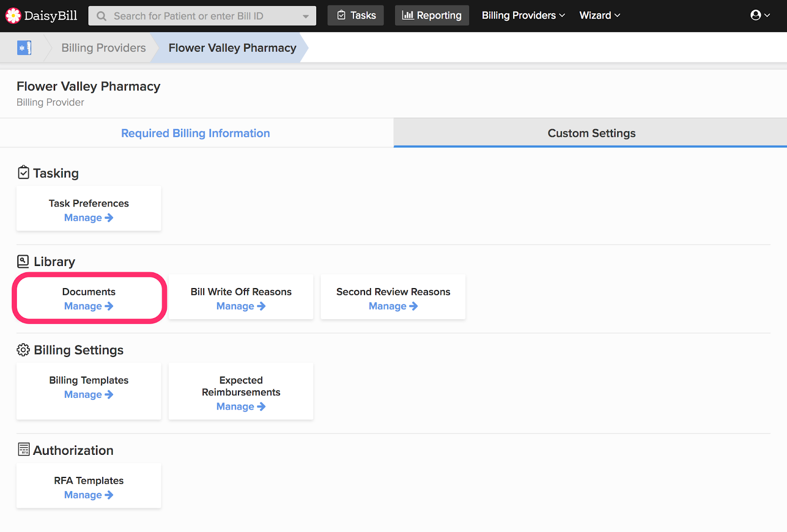Viewport: 787px width, 532px height.
Task: Manage Expected Reimbursements
Action: pyautogui.click(x=241, y=407)
